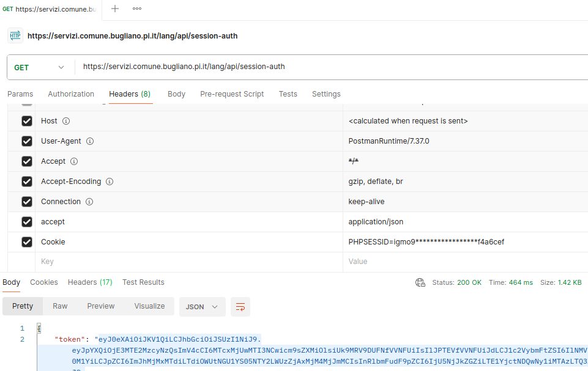Click the HTTP request icon beside title
Viewport: 588px width, 371px height.
15,36
